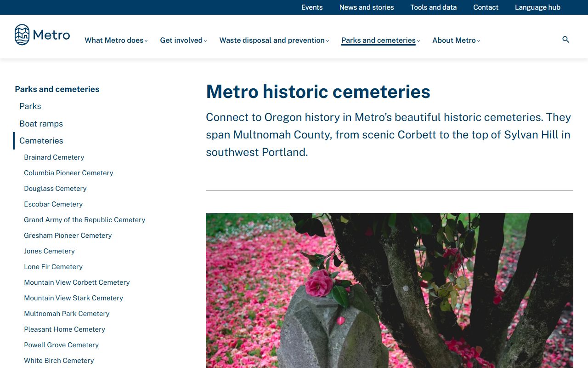The image size is (588, 368).
Task: Open Tools and data link
Action: click(434, 7)
